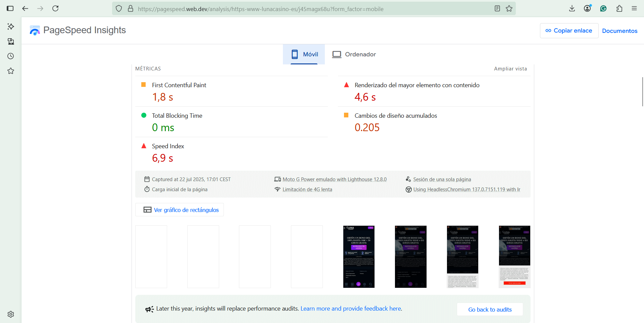Click the PageSpeed Insights logo
The image size is (644, 323).
pyautogui.click(x=78, y=30)
